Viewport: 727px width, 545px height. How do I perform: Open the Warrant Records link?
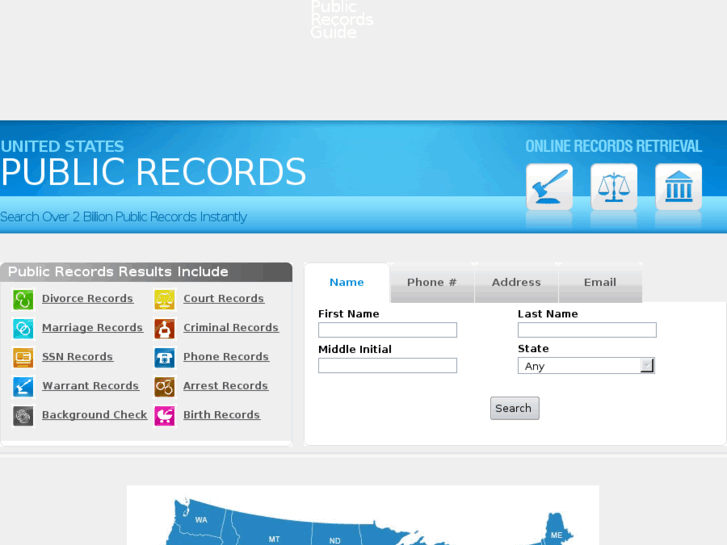90,386
